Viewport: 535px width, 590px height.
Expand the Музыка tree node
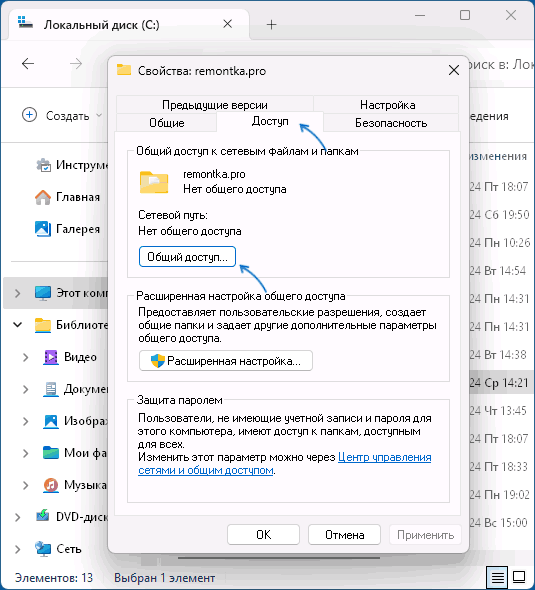[x=26, y=485]
